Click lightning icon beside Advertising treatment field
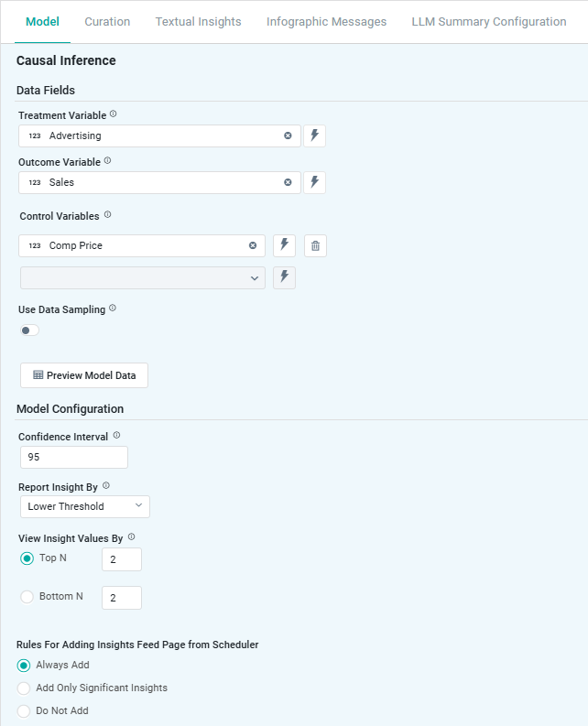This screenshot has width=588, height=726. (x=314, y=135)
